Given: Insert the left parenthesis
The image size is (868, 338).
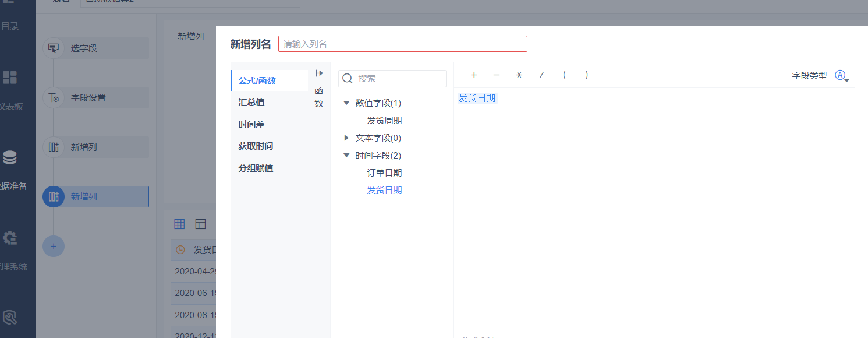Looking at the screenshot, I should click(564, 75).
